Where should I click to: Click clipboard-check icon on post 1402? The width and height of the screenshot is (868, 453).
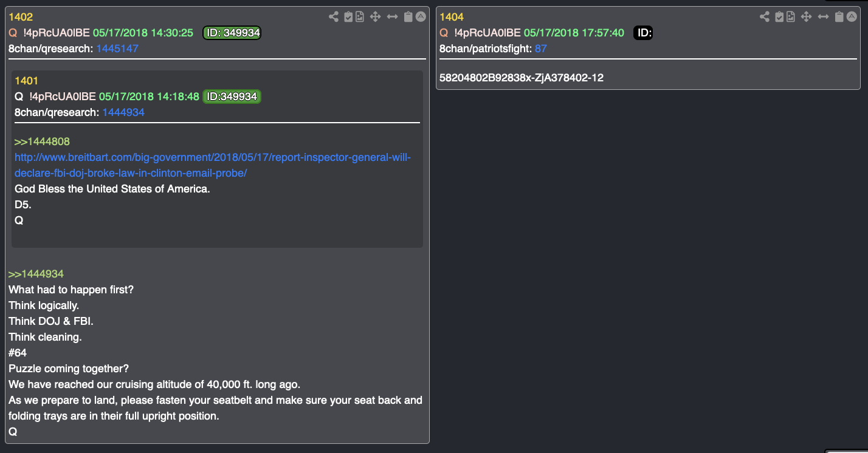point(348,17)
